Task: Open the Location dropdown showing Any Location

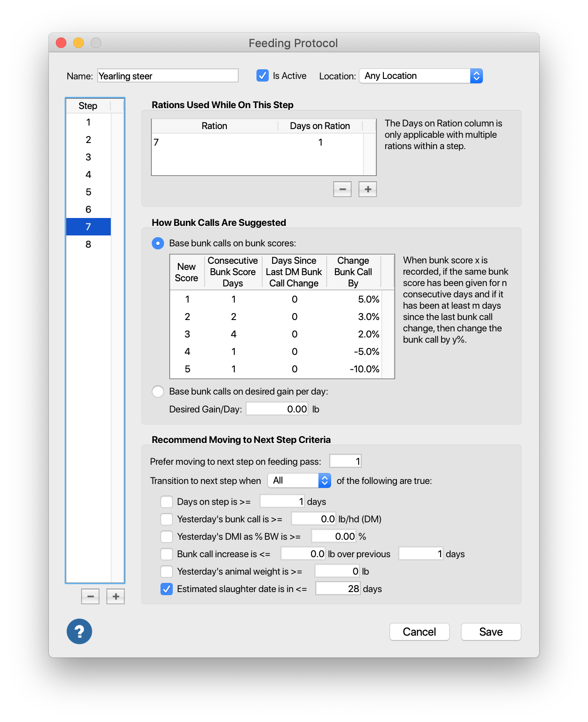Action: coord(421,76)
